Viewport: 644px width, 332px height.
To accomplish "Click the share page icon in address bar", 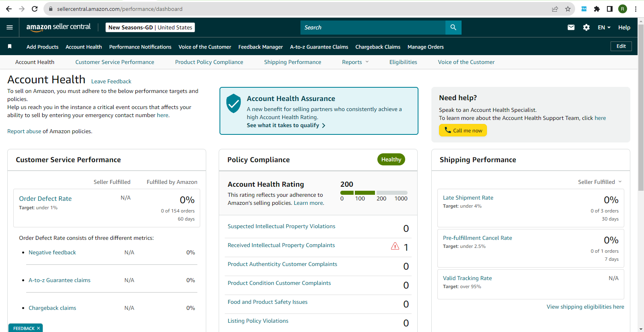I will [x=555, y=9].
